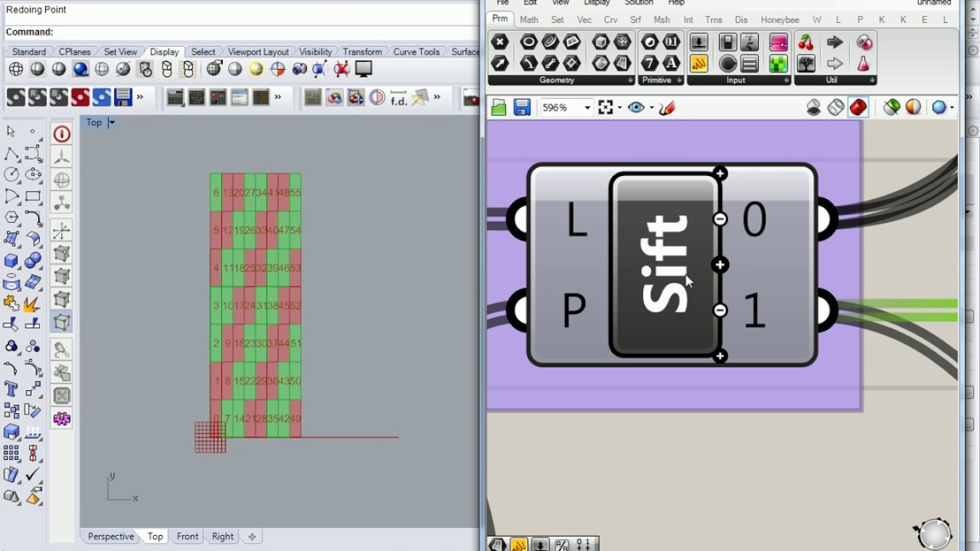Select the rectangle tool in left toolbar

pos(33,197)
